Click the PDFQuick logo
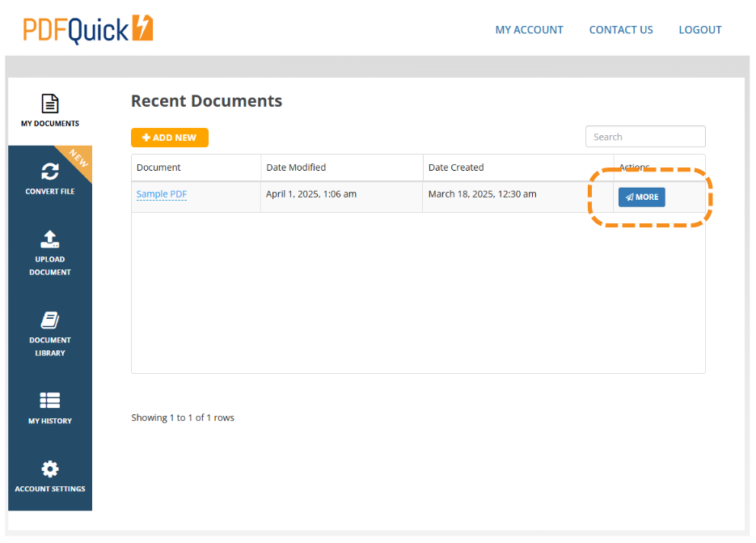756x543 pixels. pos(88,29)
